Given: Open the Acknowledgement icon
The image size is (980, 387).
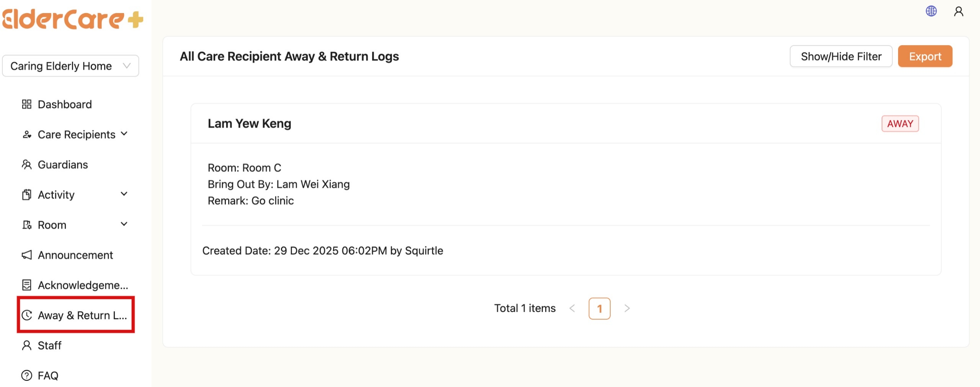Looking at the screenshot, I should pyautogui.click(x=26, y=285).
